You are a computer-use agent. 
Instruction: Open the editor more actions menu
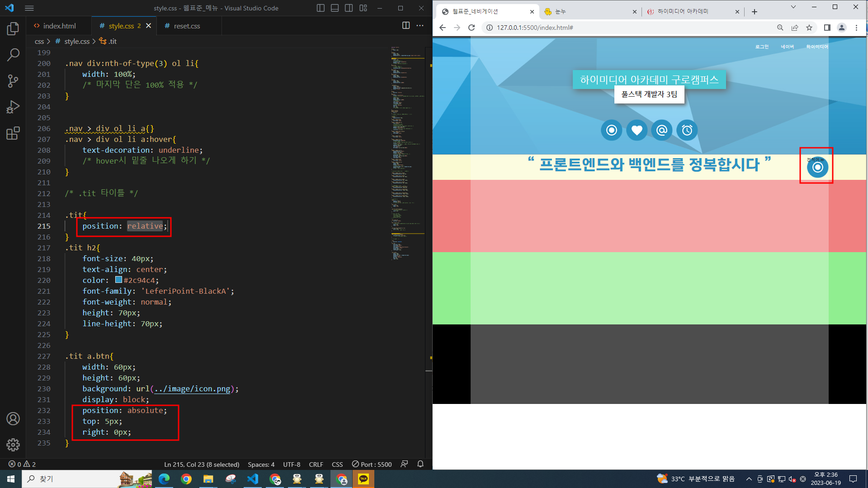(420, 26)
